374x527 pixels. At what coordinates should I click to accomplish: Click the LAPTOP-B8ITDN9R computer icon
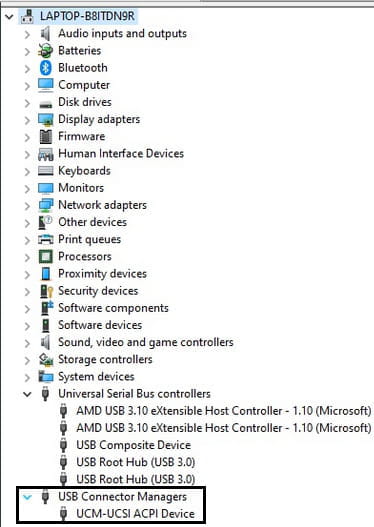27,16
